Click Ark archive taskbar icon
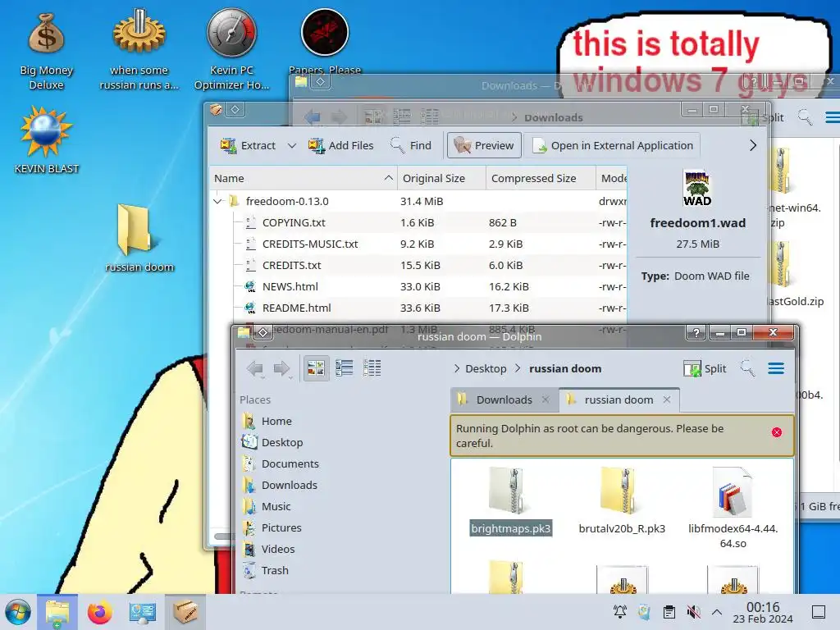Screen dimensions: 840x630 pyautogui.click(x=185, y=612)
